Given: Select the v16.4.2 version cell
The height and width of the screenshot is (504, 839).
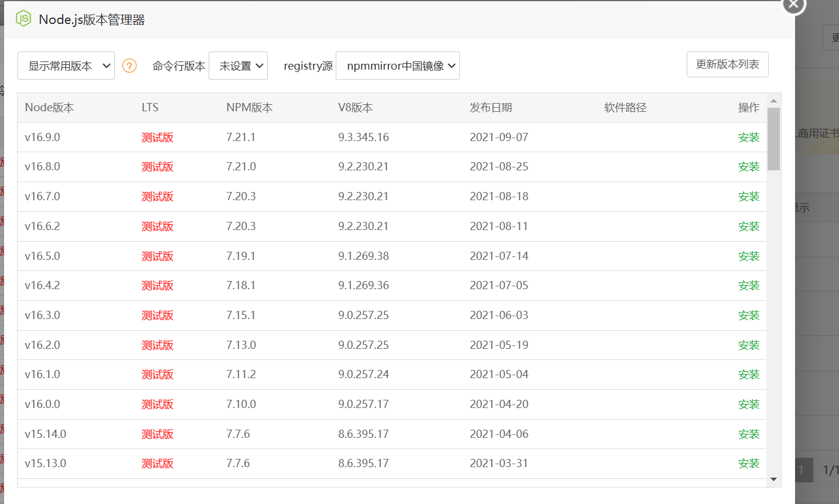Looking at the screenshot, I should pos(42,286).
